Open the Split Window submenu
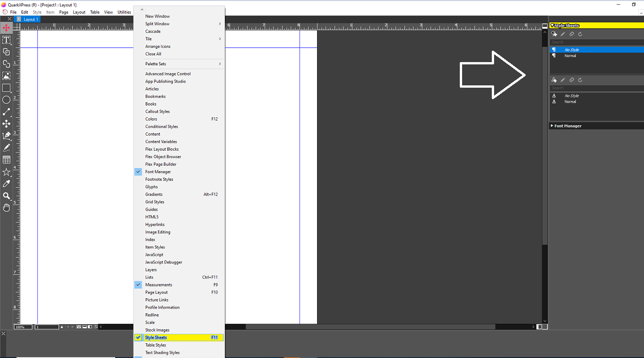This screenshot has width=644, height=358. click(x=157, y=23)
